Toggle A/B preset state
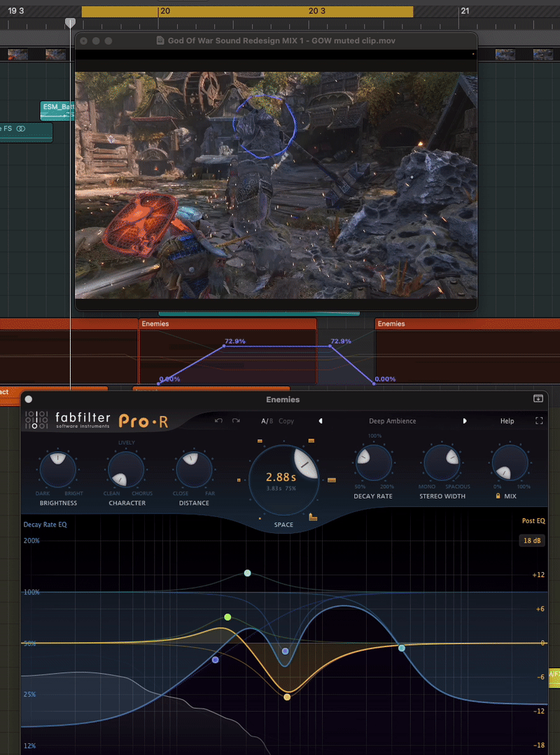The height and width of the screenshot is (755, 560). pyautogui.click(x=267, y=421)
